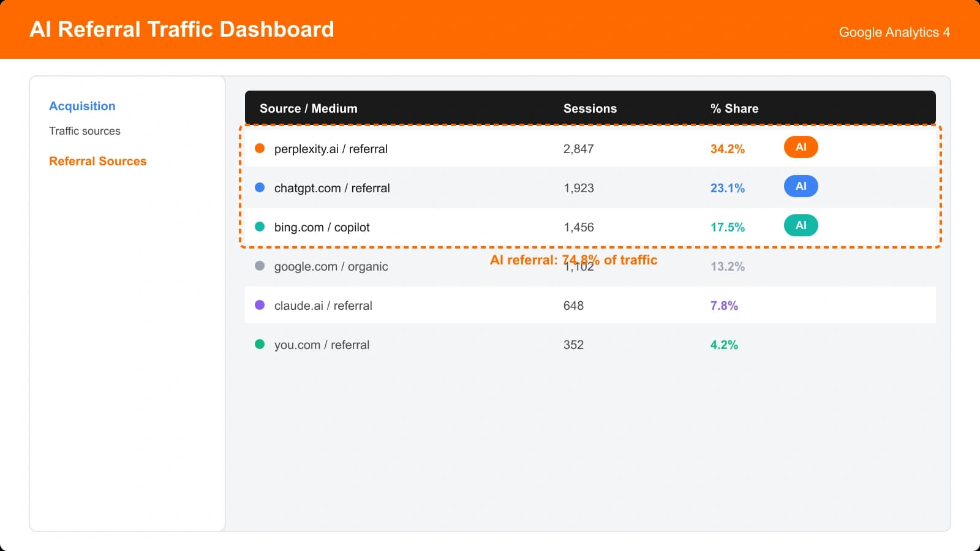980x551 pixels.
Task: Click the AI referral 74.8% annotation text
Action: [x=574, y=260]
